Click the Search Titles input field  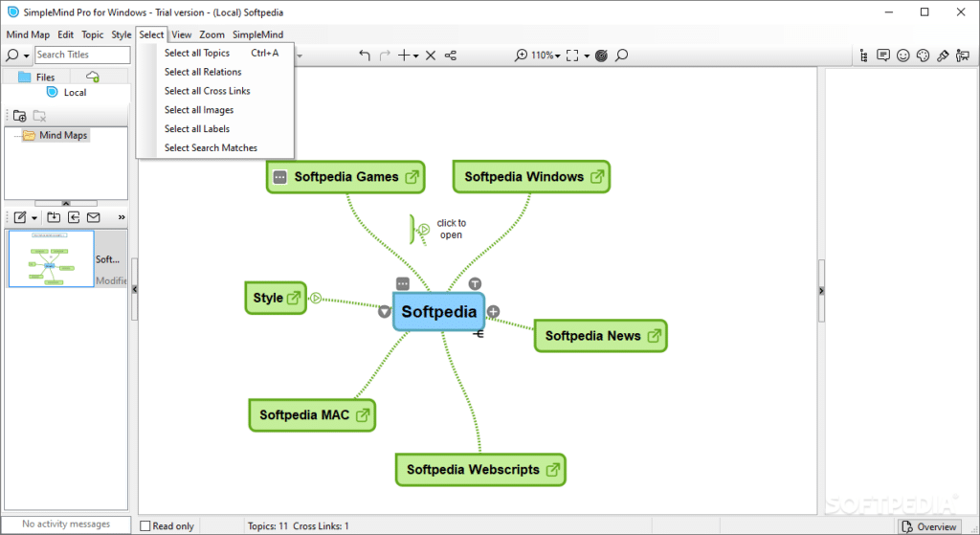[82, 55]
